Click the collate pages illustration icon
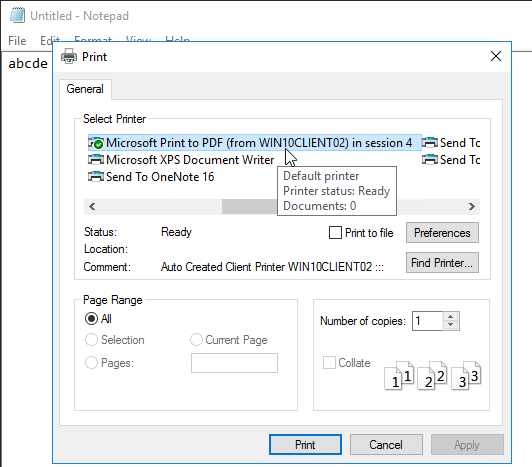Viewport: 532px width, 467px height. coord(432,375)
